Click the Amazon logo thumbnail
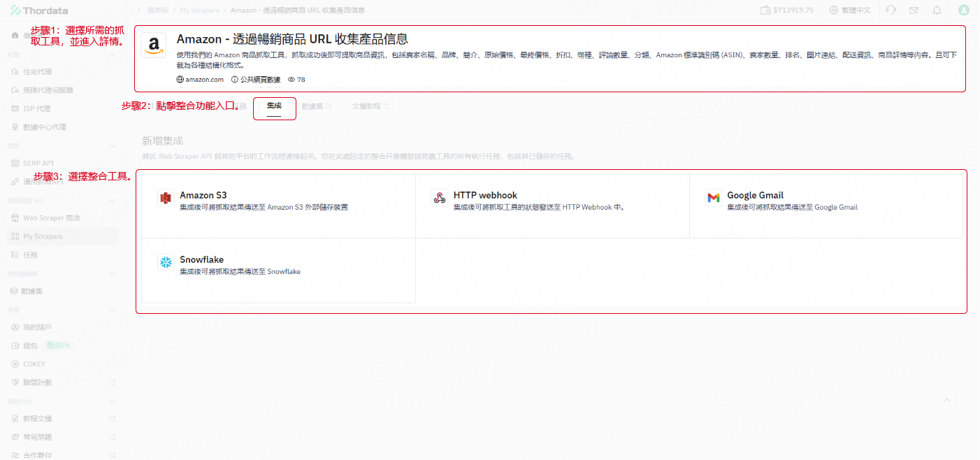Screen dimensions: 980x460 click(x=154, y=45)
